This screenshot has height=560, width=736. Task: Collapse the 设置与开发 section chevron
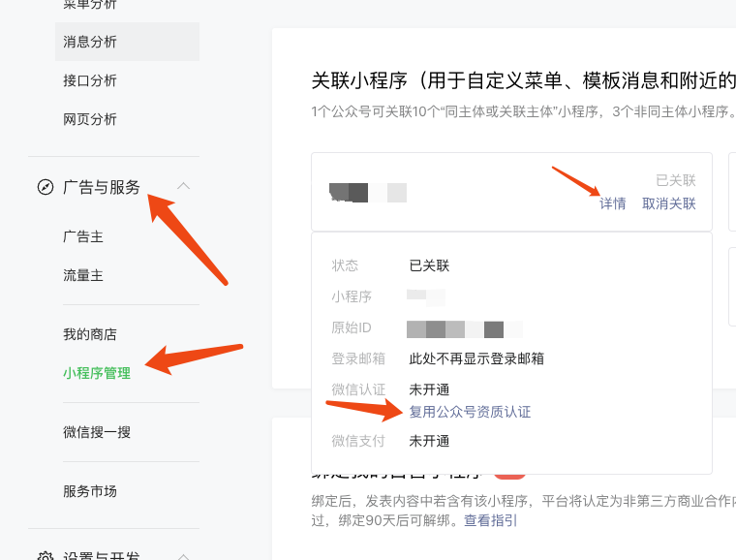(184, 557)
